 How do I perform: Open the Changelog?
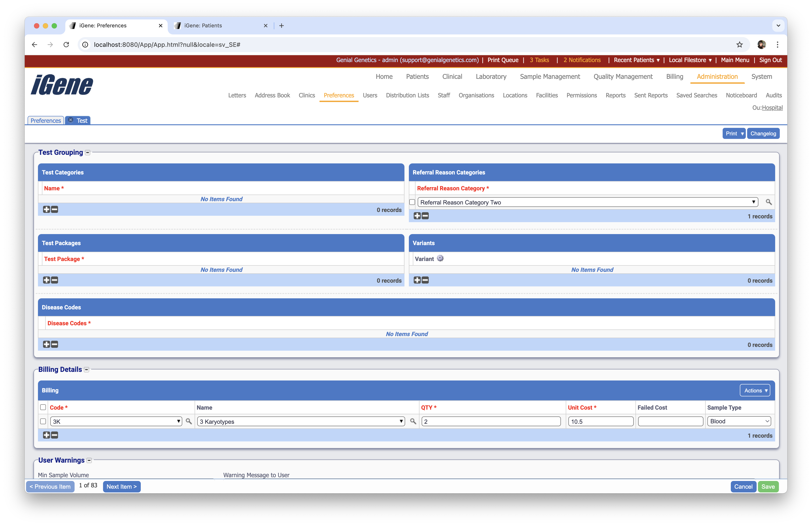coord(763,133)
